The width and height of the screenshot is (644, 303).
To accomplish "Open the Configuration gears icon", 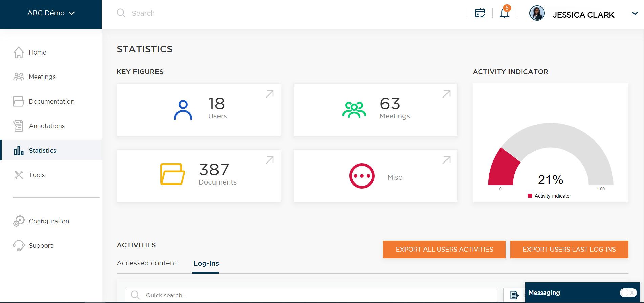I will (19, 221).
